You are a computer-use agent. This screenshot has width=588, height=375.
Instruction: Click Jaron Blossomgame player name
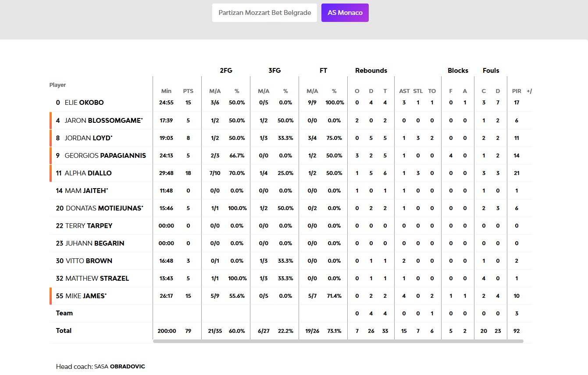(103, 120)
